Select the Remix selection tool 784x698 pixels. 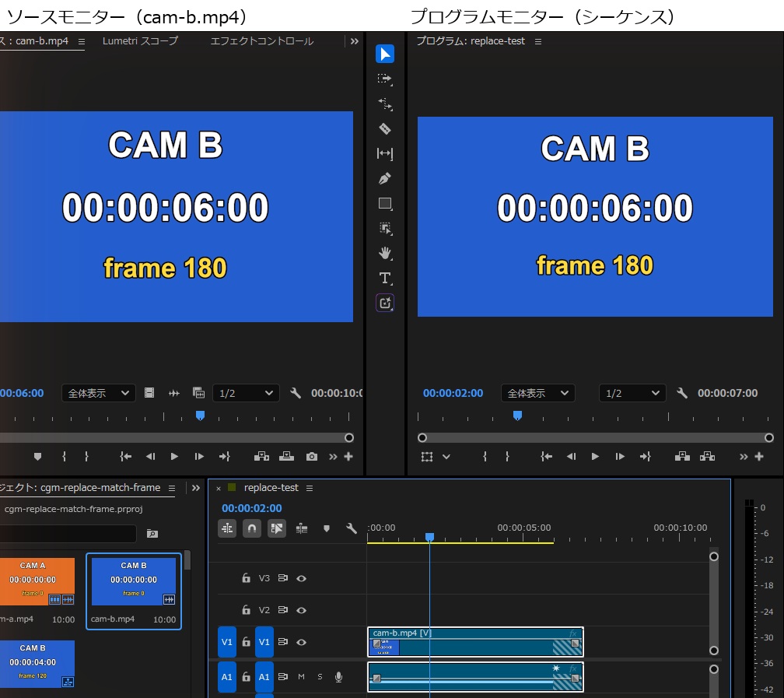click(385, 229)
